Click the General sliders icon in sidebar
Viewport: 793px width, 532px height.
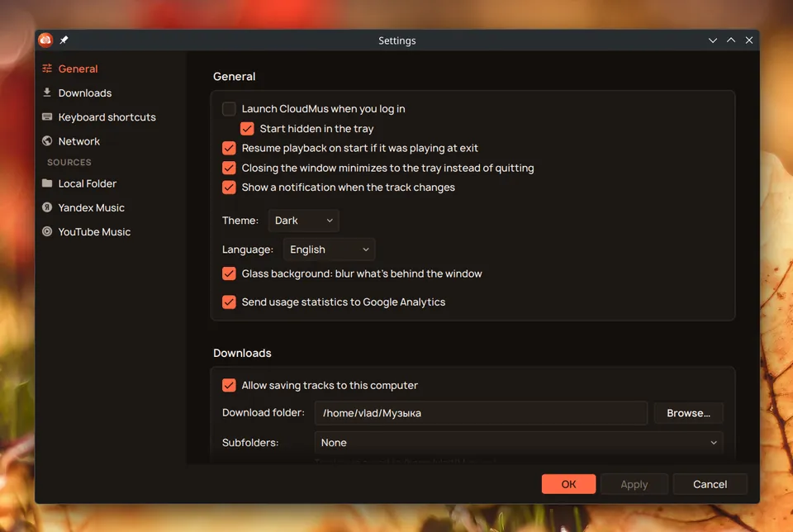[47, 69]
